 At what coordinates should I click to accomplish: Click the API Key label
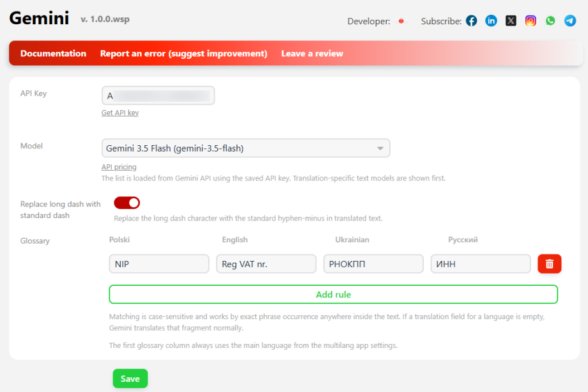click(33, 93)
